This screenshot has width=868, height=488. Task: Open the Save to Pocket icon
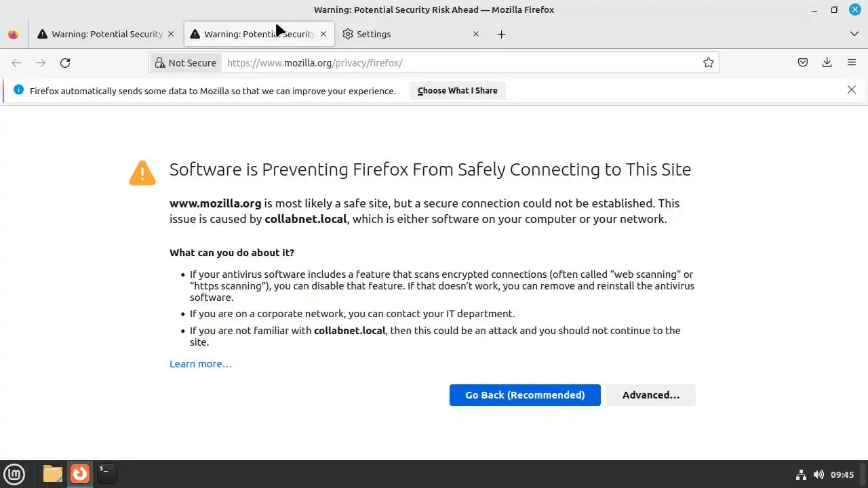click(803, 63)
